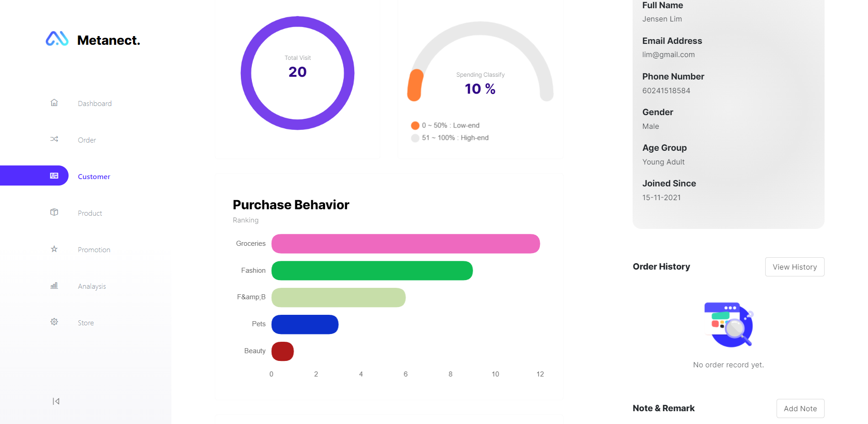Select the Customer menu item
868x424 pixels.
(94, 177)
